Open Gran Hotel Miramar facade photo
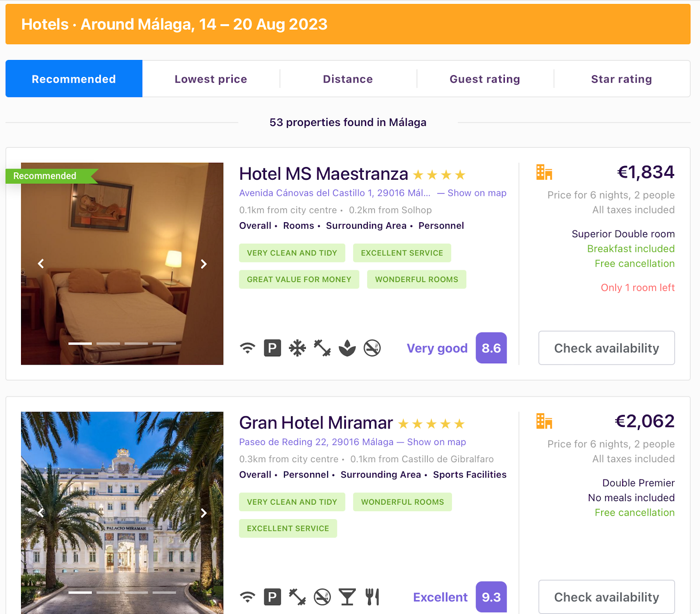The image size is (700, 614). coord(122,513)
